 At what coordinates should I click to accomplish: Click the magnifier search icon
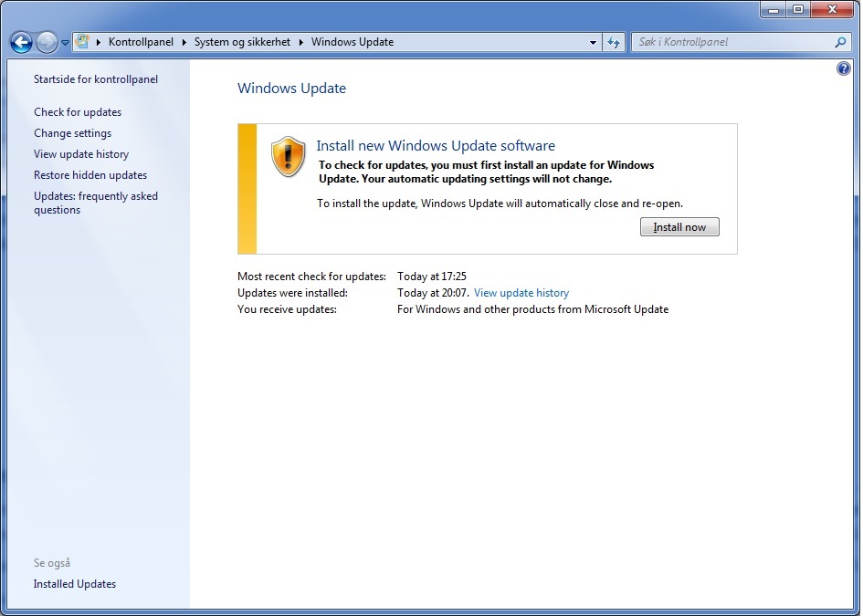[x=840, y=42]
